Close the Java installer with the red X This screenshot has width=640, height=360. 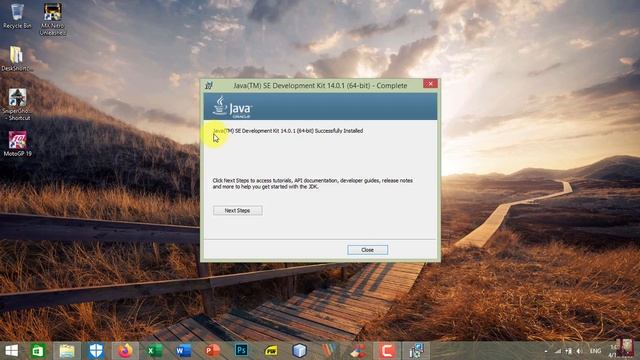point(430,84)
